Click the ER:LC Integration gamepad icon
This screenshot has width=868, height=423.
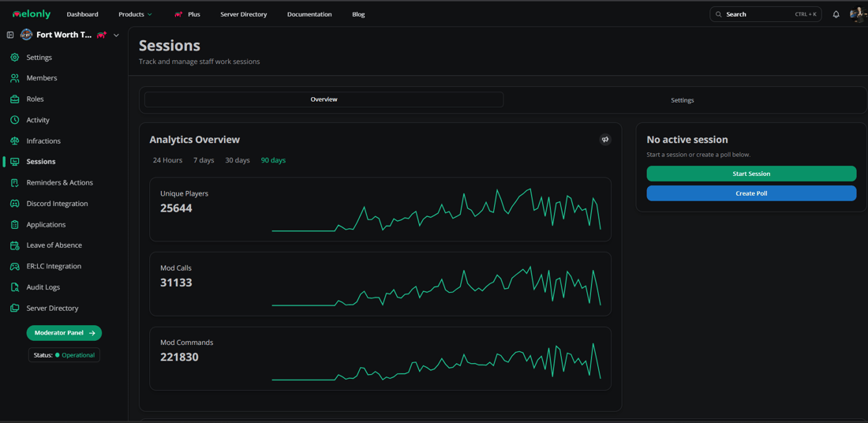pyautogui.click(x=15, y=266)
